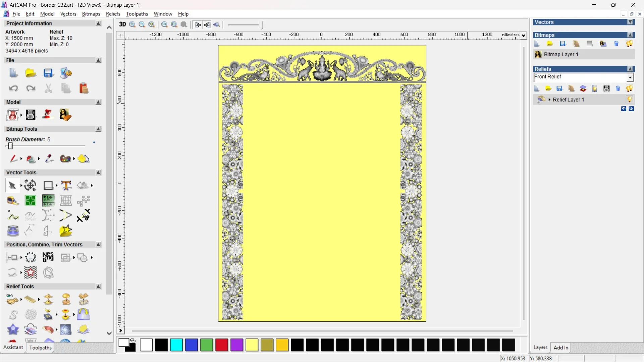The image size is (644, 362).
Task: Expand Relief Layer 1 triangle
Action: (x=549, y=100)
